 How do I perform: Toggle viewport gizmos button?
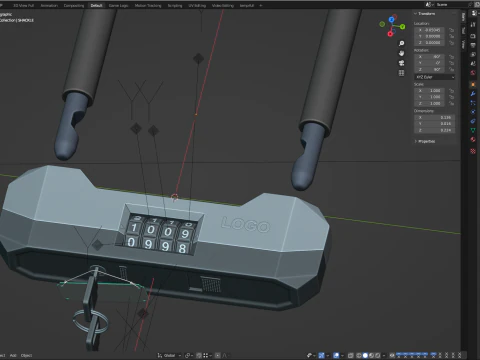click(x=321, y=355)
